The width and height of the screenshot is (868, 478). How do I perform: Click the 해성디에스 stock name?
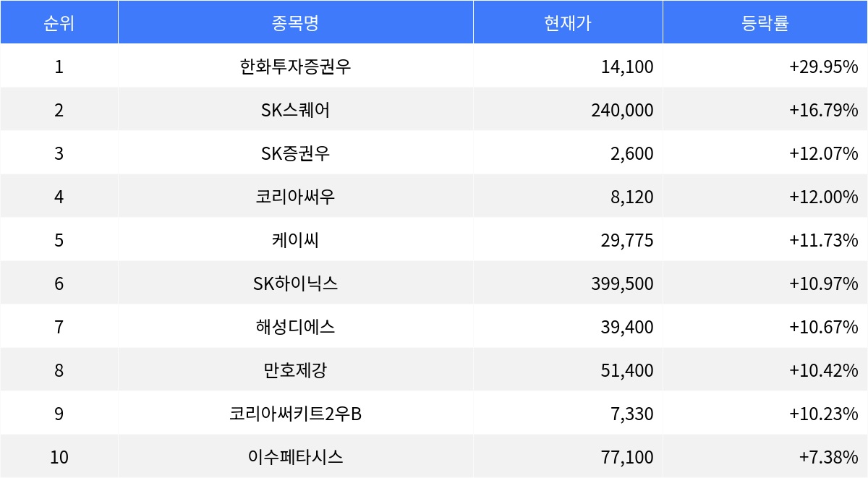[295, 328]
